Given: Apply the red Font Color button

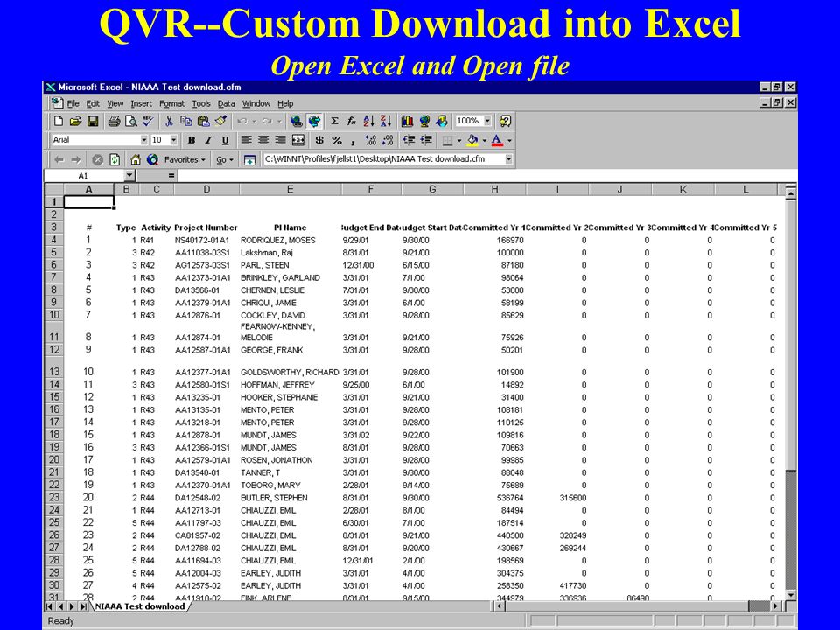Looking at the screenshot, I should pos(497,140).
